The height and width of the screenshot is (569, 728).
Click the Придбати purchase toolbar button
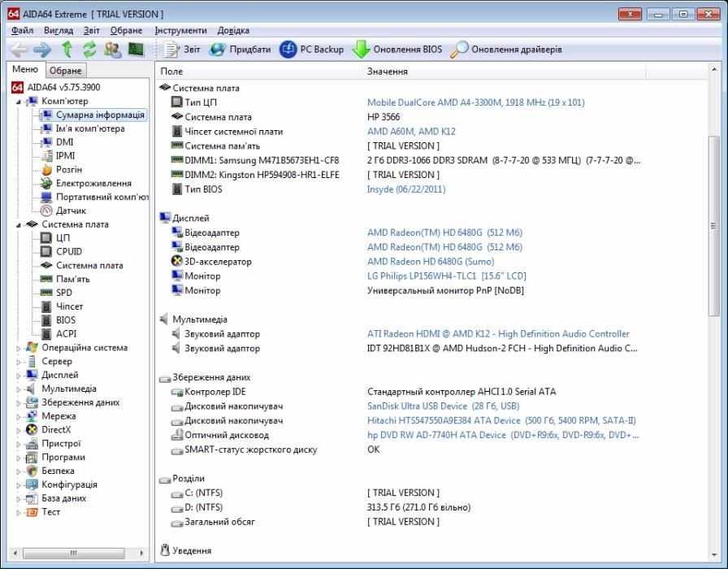(240, 50)
